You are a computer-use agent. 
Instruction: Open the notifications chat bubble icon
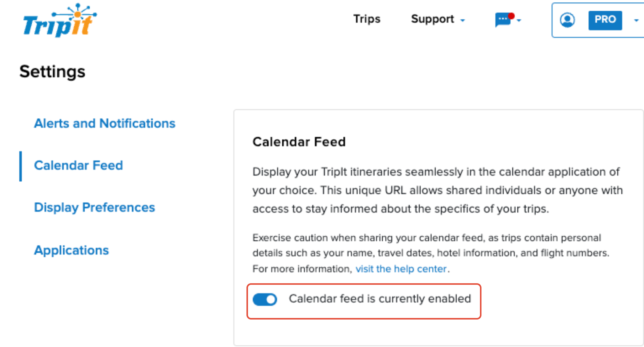coord(502,20)
